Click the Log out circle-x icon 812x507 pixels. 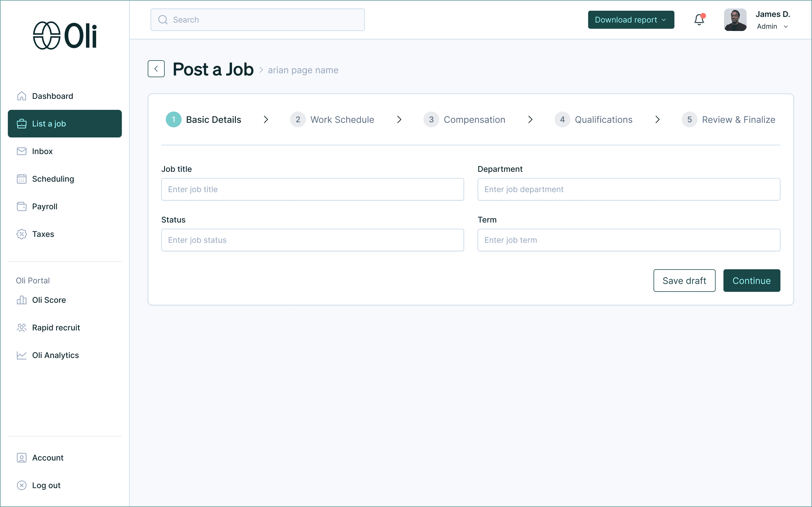tap(21, 485)
